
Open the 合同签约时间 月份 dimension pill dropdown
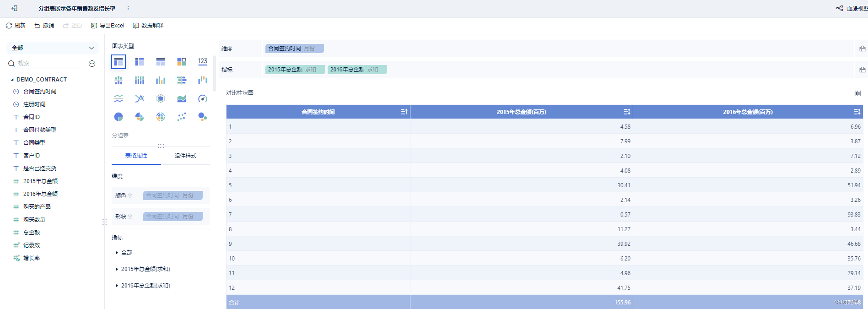pos(295,49)
